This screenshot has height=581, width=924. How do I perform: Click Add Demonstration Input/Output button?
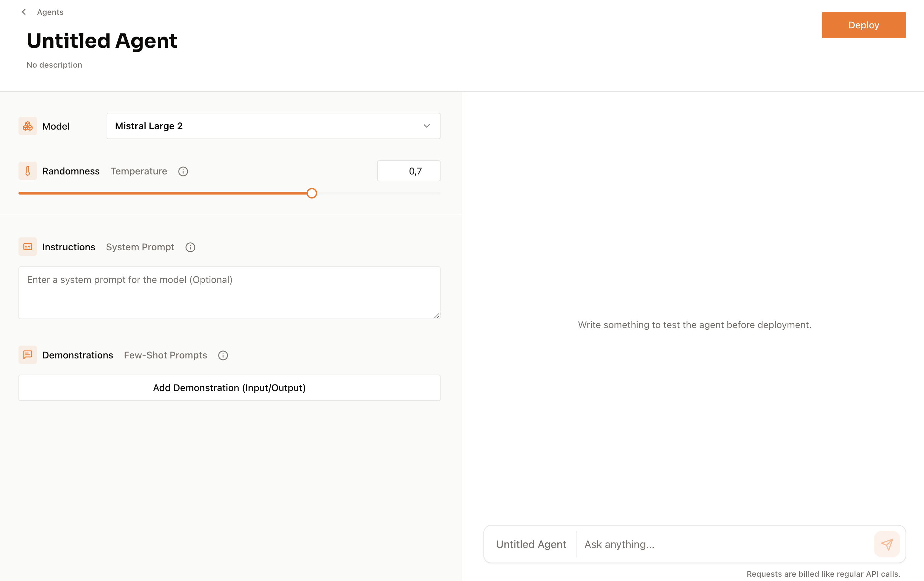click(229, 387)
